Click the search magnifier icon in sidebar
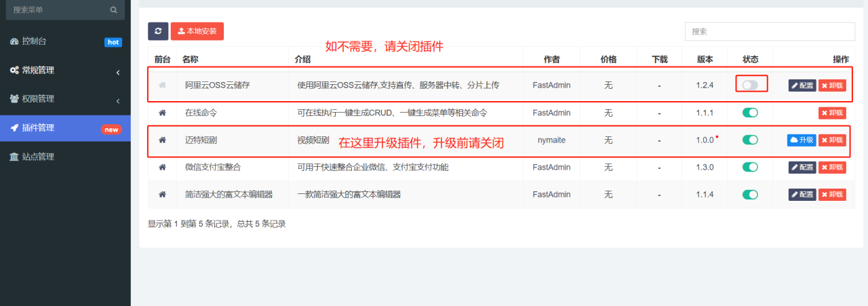Viewport: 868px width, 306px height. 113,10
